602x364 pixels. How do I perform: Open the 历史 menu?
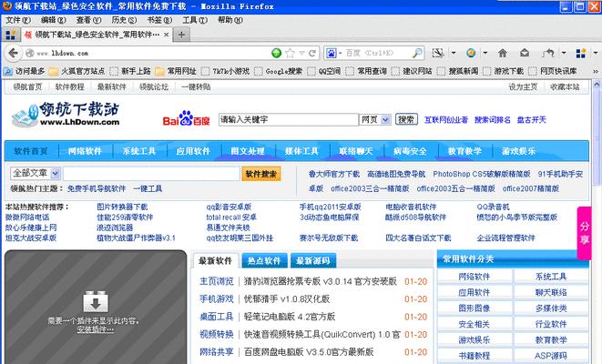[124, 20]
